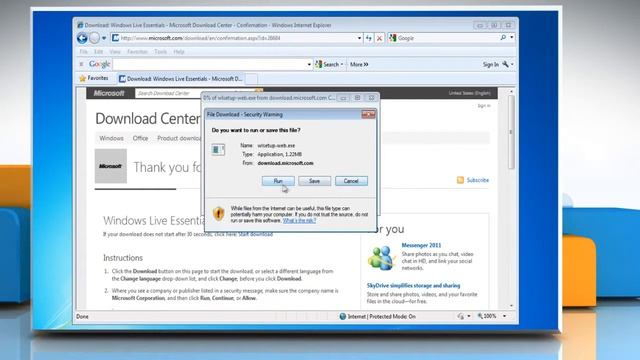Screen dimensions: 640x360
Task: Click the 100% zoom magnifier icon
Action: click(480, 316)
